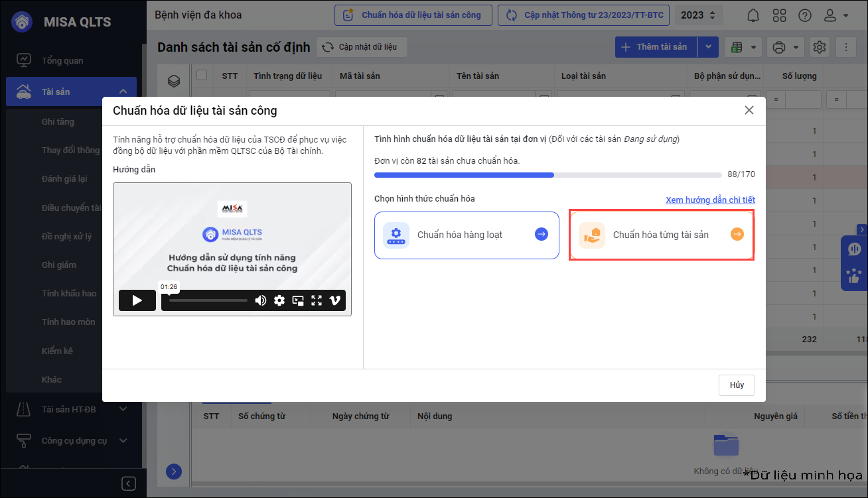Play the standardization tutorial video
Screen dimensions: 868x498
[137, 300]
